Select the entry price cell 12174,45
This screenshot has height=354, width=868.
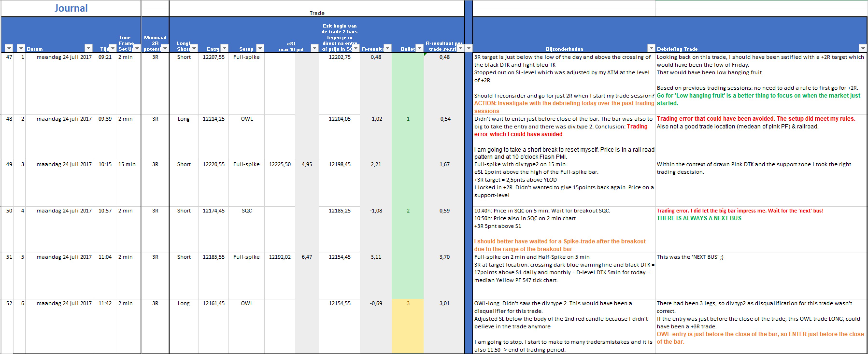[213, 230]
